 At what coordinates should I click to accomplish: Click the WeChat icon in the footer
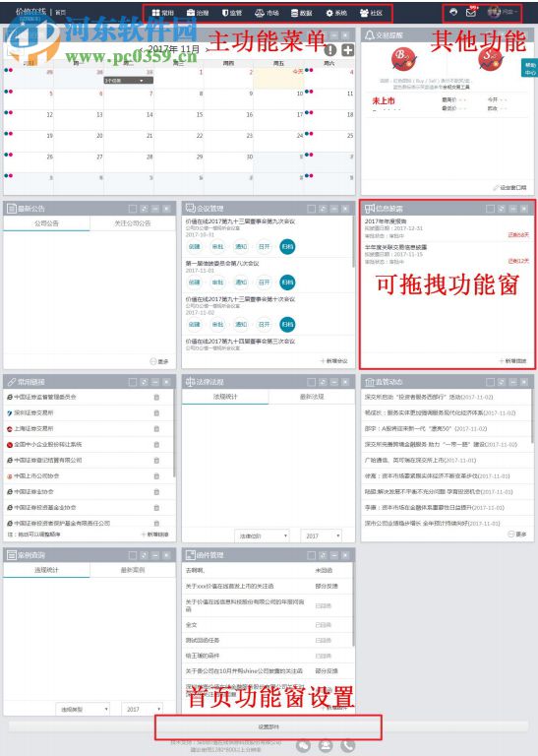click(304, 746)
